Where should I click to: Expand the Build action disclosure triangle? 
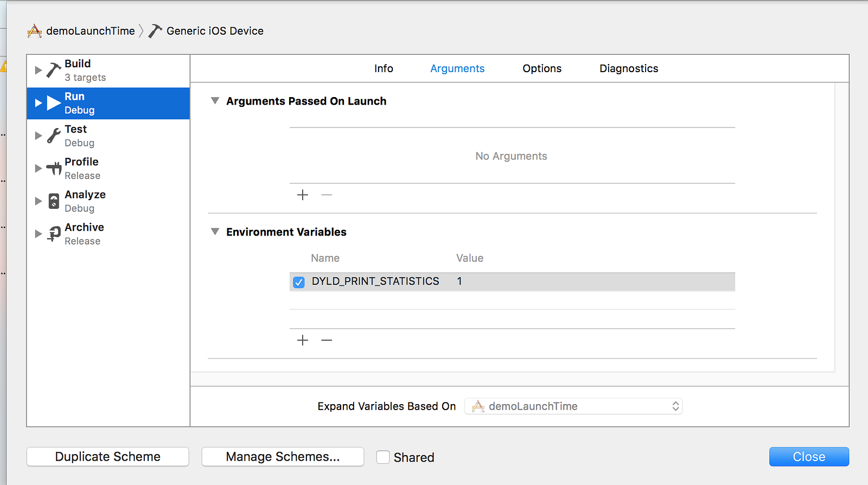click(38, 70)
